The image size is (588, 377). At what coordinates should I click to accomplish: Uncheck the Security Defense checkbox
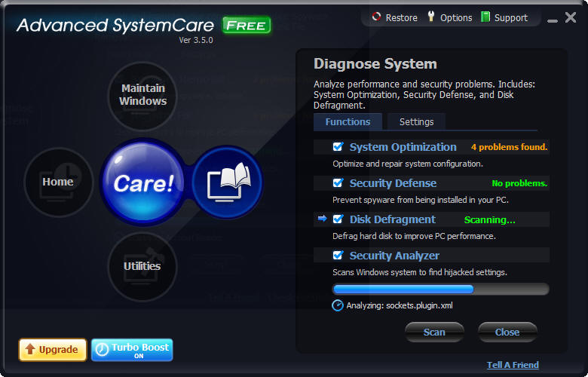(338, 182)
